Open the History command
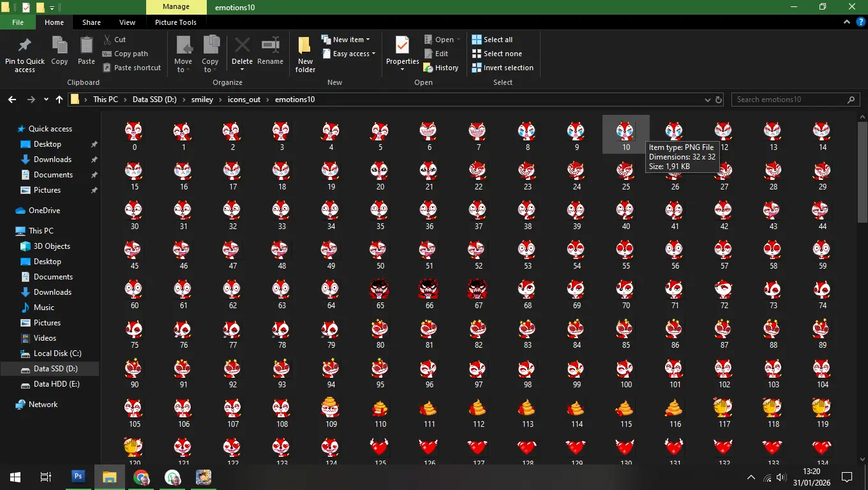The height and width of the screenshot is (490, 868). tap(441, 68)
